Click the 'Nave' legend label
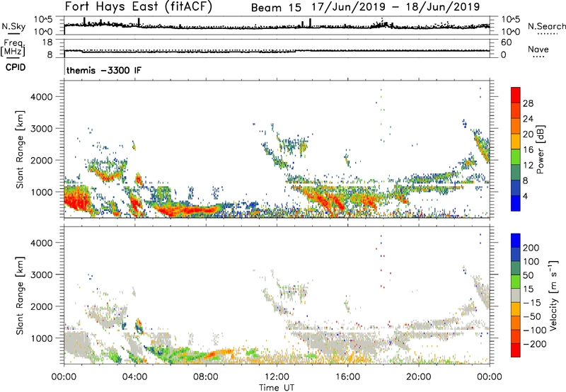The image size is (566, 392). [x=538, y=50]
